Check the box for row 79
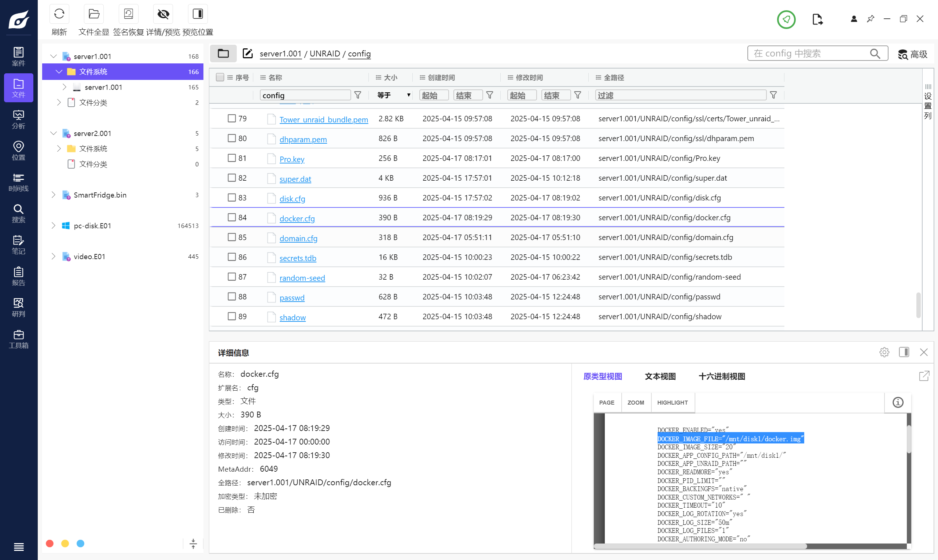This screenshot has height=560, width=938. [x=232, y=118]
